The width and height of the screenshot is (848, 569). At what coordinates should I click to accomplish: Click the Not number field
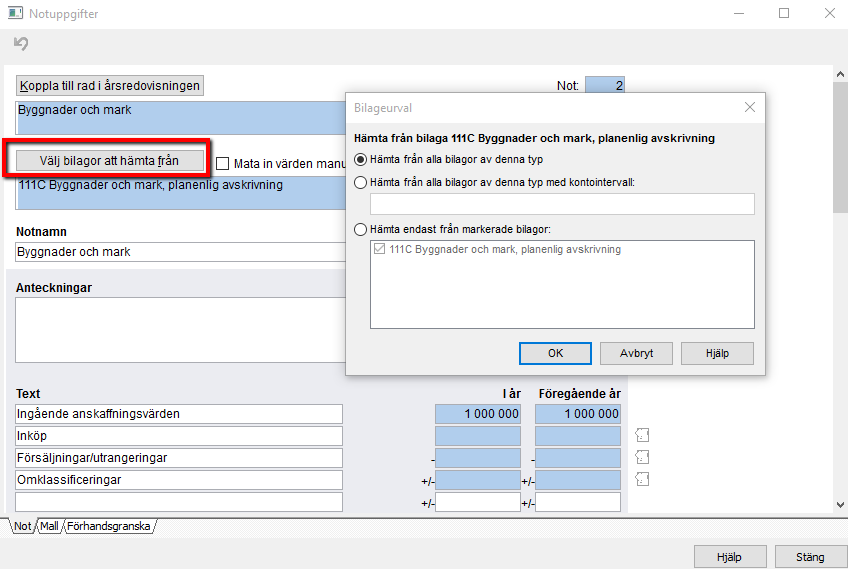pos(605,85)
